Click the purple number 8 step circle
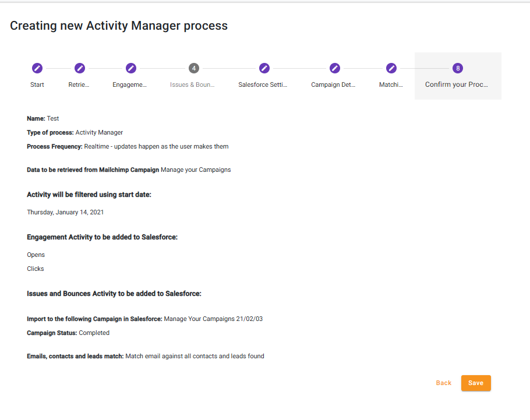This screenshot has width=530, height=420. pos(458,68)
